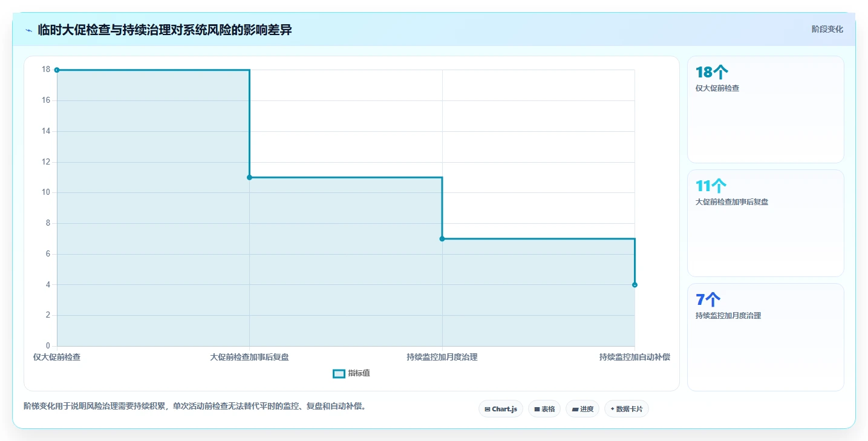868x441 pixels.
Task: Click the chart data point at value 4
Action: 635,285
